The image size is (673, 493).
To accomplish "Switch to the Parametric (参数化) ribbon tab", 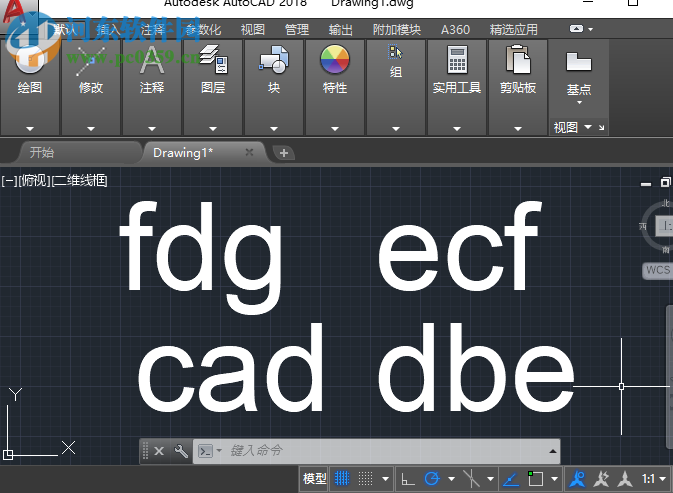I will 203,30.
